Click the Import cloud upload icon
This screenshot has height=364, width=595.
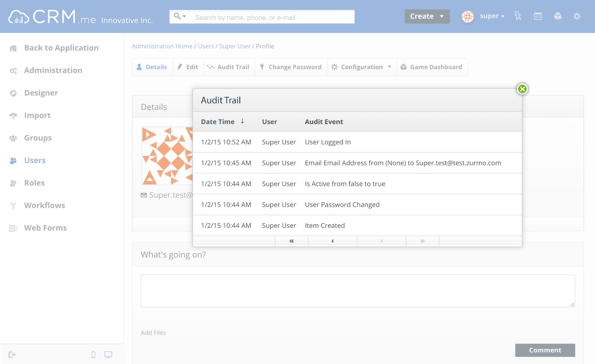[13, 116]
